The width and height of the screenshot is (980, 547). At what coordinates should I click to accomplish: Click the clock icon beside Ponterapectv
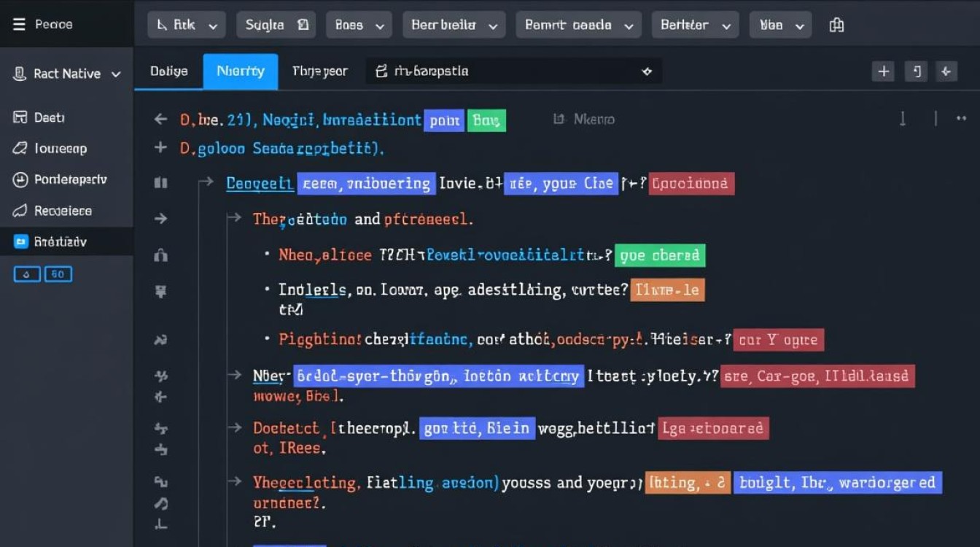point(20,179)
